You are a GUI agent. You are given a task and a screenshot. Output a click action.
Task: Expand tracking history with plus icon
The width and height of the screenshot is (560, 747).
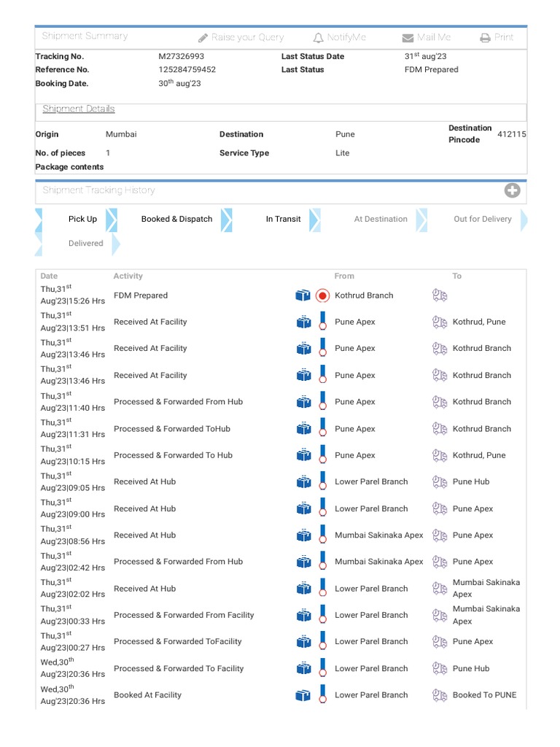click(513, 190)
